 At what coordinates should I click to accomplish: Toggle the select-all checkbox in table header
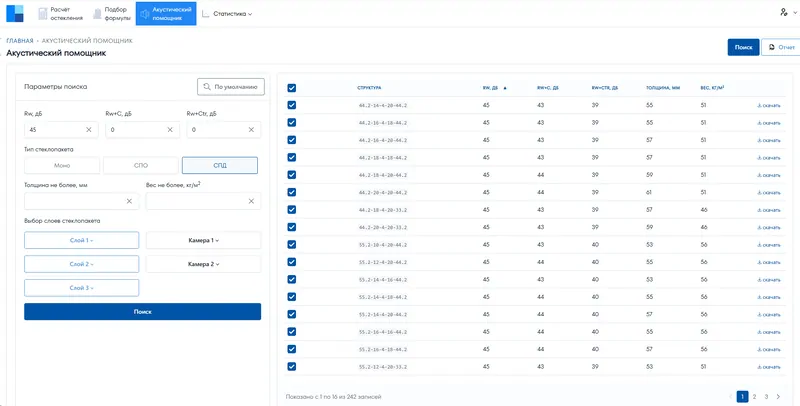292,88
